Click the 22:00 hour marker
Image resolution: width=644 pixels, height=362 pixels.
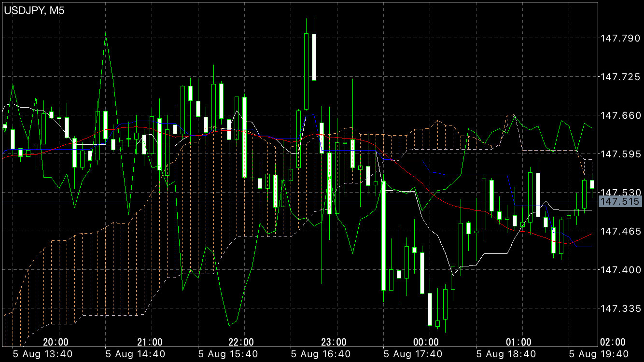pyautogui.click(x=241, y=342)
